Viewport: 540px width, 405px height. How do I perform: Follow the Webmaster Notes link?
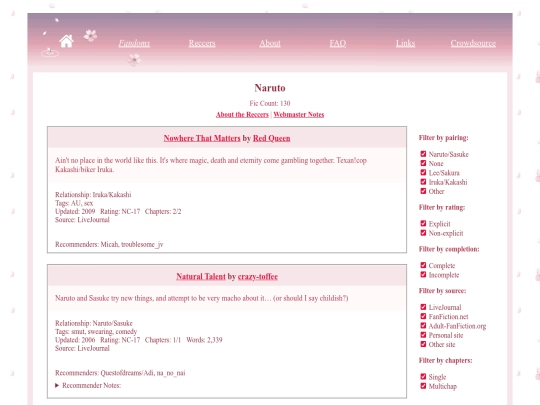pyautogui.click(x=299, y=115)
